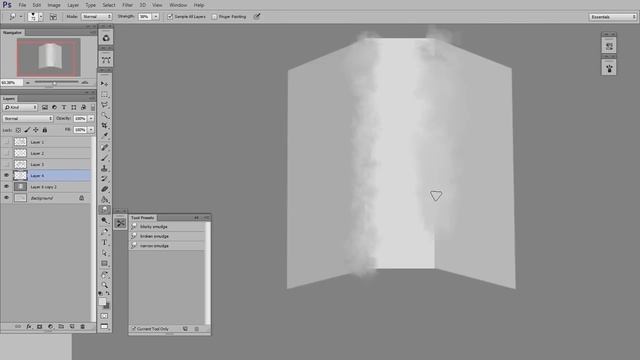Toggle Sample All Layers checkbox
640x360 pixels.
170,17
